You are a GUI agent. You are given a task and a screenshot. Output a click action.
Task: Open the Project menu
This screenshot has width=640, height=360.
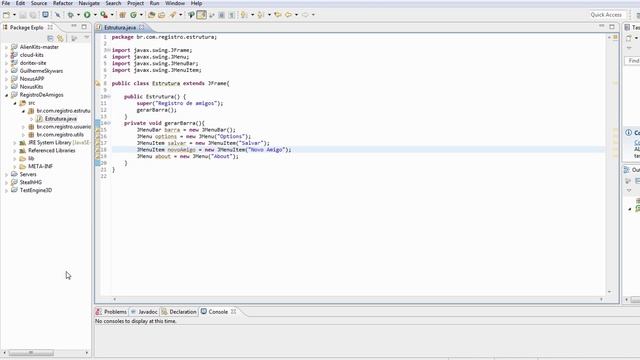[136, 3]
